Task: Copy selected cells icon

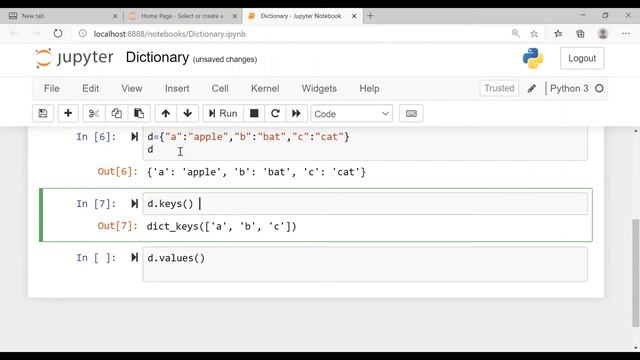Action: click(x=116, y=113)
